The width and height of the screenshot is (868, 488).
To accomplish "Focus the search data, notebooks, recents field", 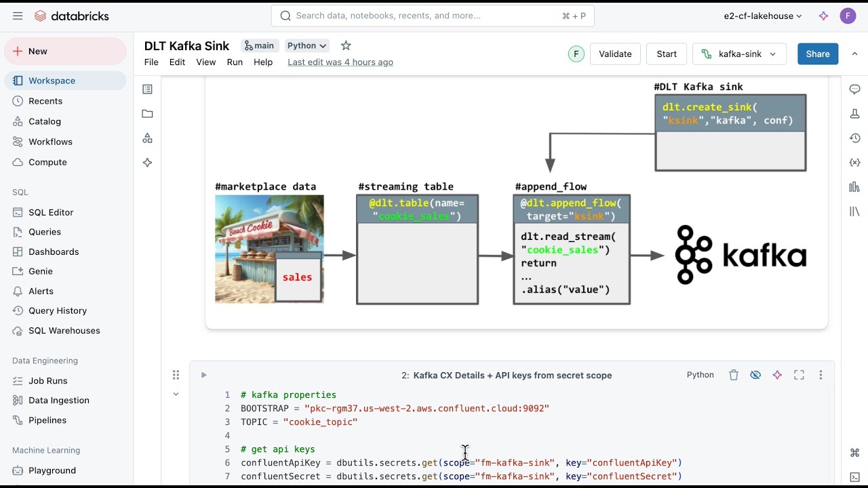I will tap(433, 16).
